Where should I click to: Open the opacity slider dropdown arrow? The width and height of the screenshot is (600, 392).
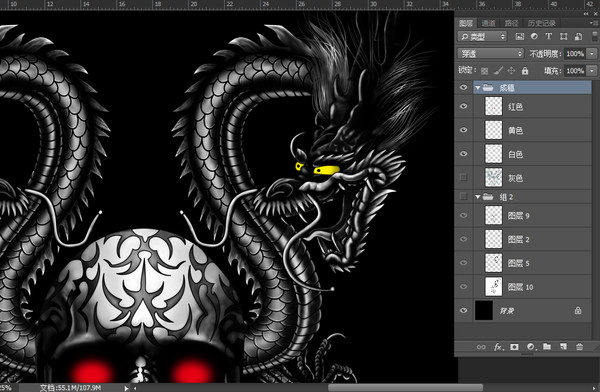click(592, 54)
